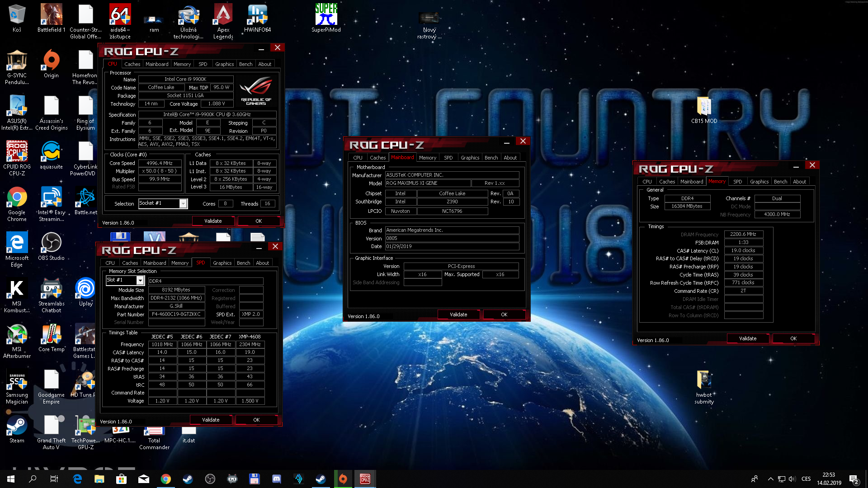
Task: Select the Origin desktop icon
Action: (x=51, y=64)
